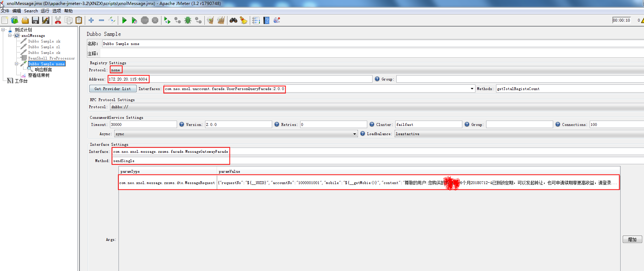Image resolution: width=644 pixels, height=271 pixels.
Task: Click the Shutdown X icon
Action: pyautogui.click(x=155, y=20)
